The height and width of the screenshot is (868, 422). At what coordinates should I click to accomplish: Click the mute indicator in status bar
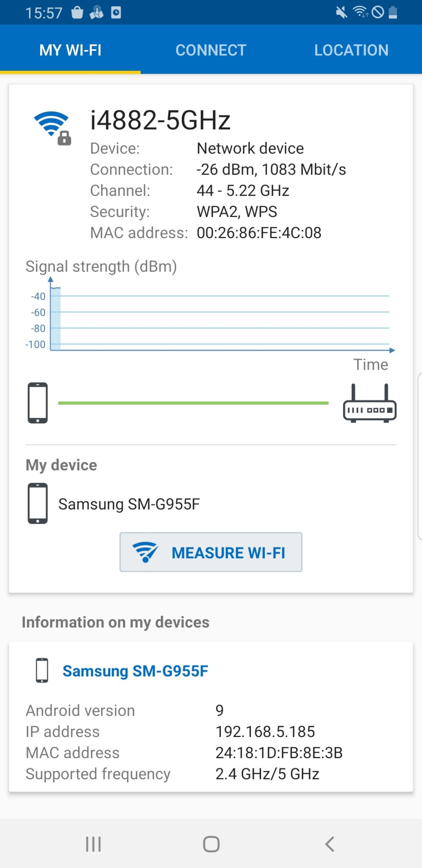pyautogui.click(x=341, y=12)
